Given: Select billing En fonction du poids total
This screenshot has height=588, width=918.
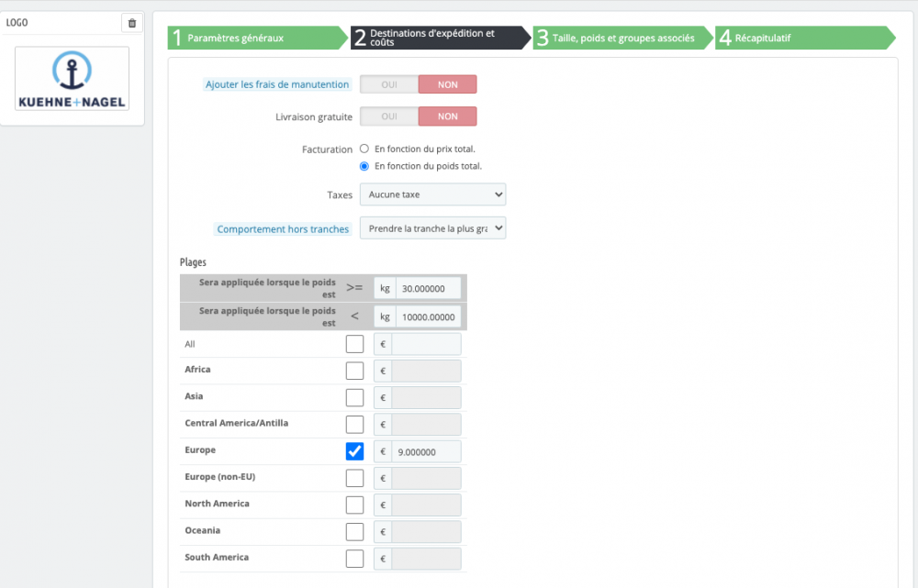Looking at the screenshot, I should [x=364, y=166].
